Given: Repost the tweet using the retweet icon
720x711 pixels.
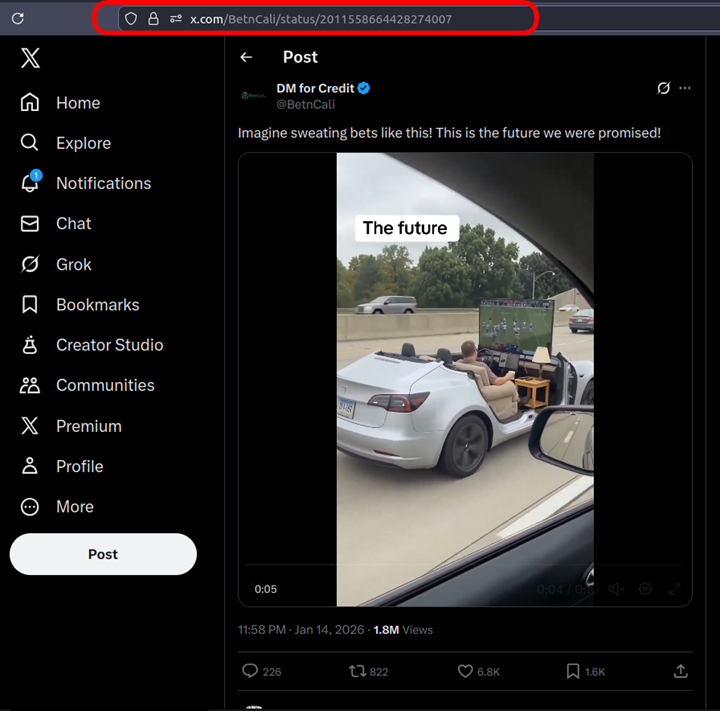Looking at the screenshot, I should click(x=357, y=671).
